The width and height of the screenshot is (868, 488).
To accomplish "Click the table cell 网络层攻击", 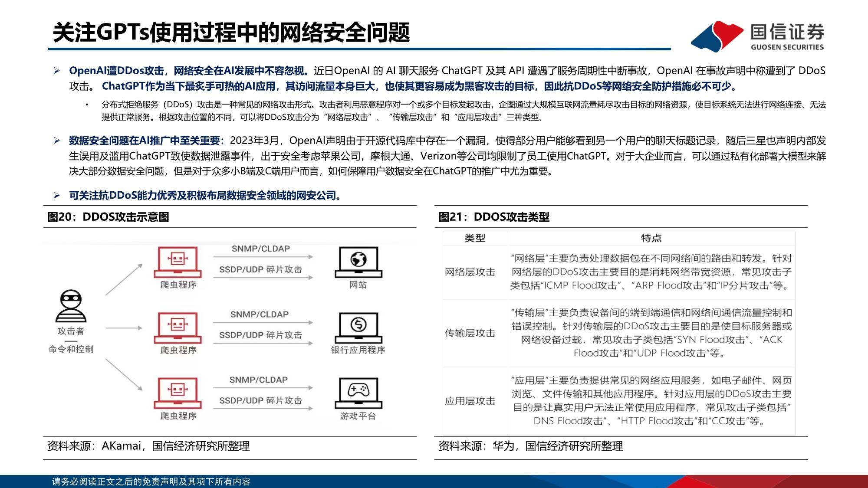I will pyautogui.click(x=470, y=272).
